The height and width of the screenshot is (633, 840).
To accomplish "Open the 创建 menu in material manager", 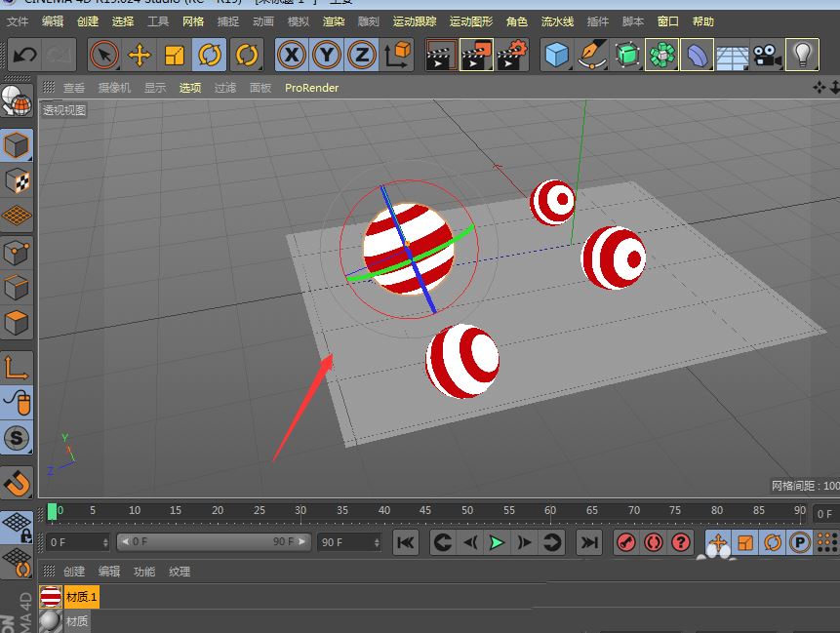I will (x=74, y=572).
